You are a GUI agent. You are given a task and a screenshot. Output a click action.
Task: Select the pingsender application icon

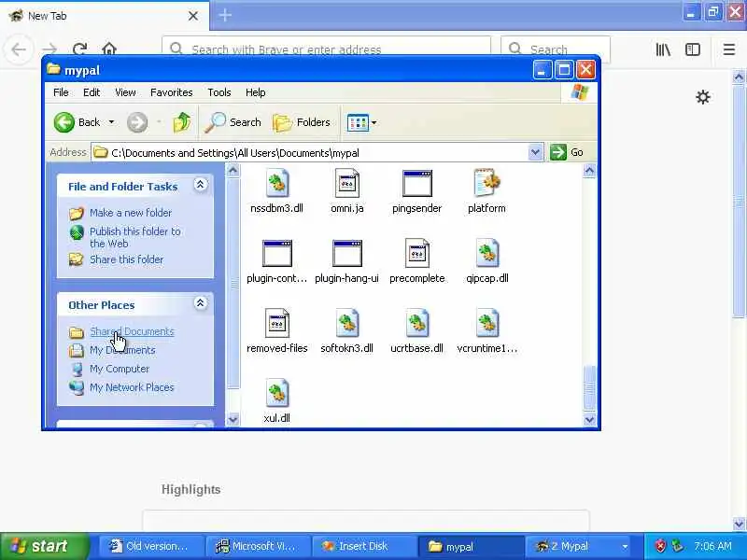pos(416,183)
